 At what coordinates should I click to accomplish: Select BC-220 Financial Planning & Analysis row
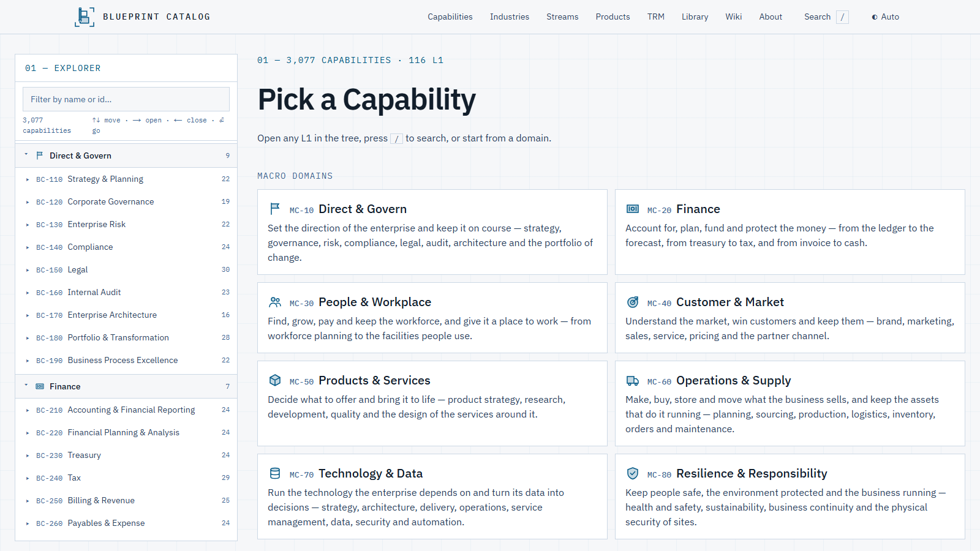[x=126, y=433]
